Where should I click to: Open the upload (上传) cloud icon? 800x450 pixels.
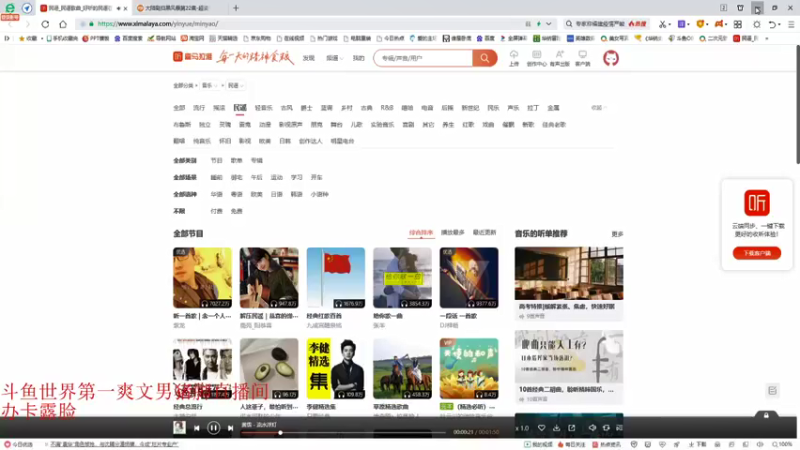pos(514,58)
